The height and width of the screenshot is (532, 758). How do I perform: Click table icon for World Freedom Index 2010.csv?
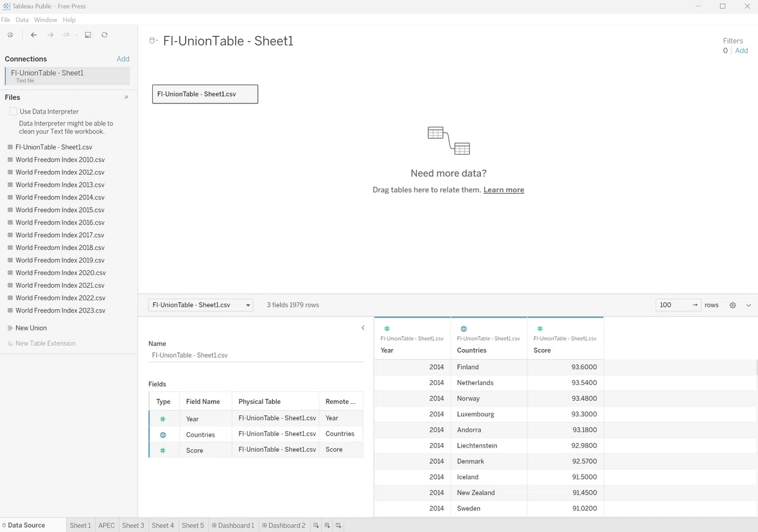[x=10, y=160]
